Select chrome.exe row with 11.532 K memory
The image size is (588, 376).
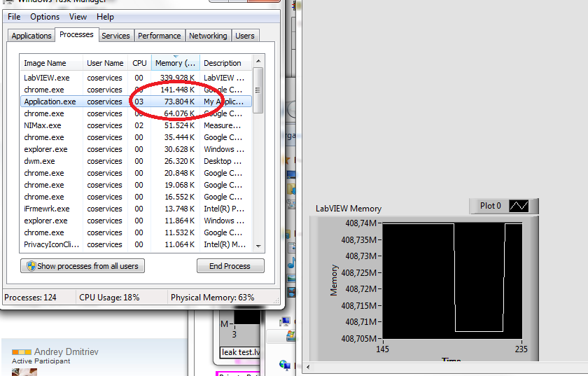tap(136, 232)
